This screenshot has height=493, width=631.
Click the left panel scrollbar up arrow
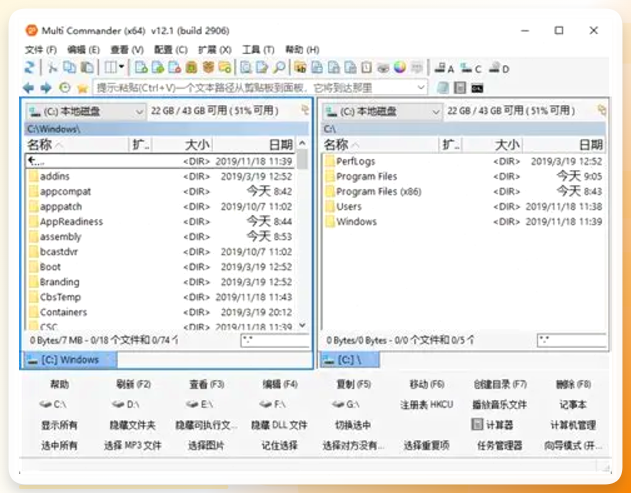point(302,143)
